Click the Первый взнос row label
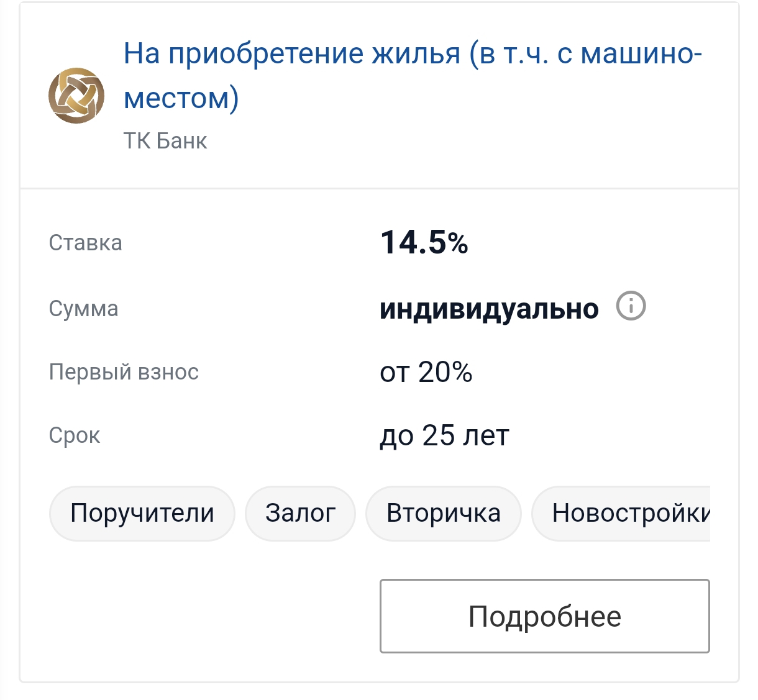The height and width of the screenshot is (700, 758). click(124, 372)
